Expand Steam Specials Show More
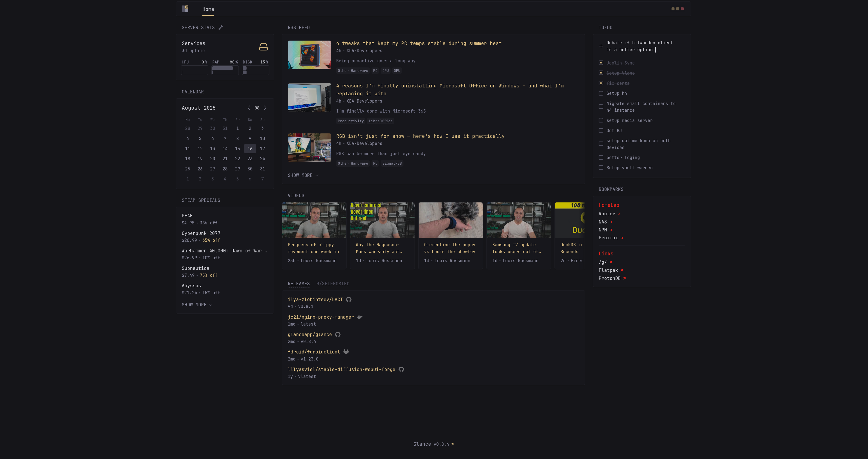 coord(197,305)
